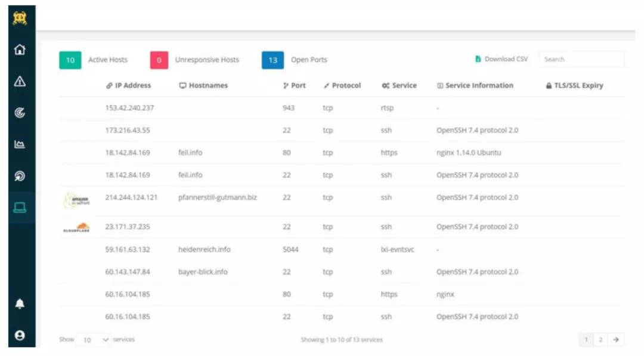Sort by TLS/SSL Expiry column header
The width and height of the screenshot is (644, 356).
(x=575, y=85)
